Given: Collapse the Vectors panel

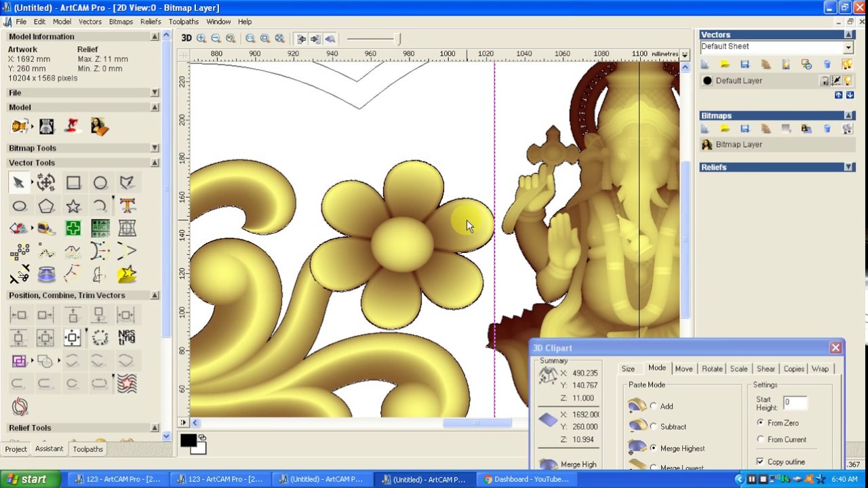Looking at the screenshot, I should point(848,35).
